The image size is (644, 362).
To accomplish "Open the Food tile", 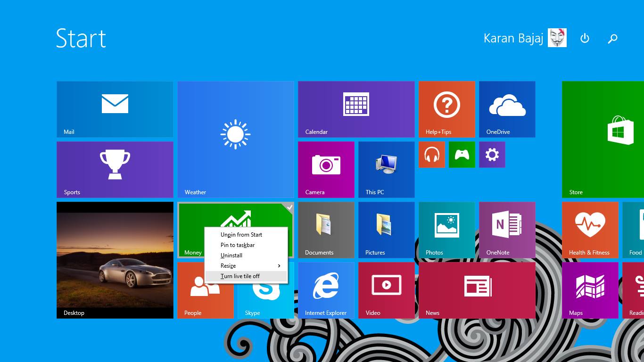I will 633,230.
